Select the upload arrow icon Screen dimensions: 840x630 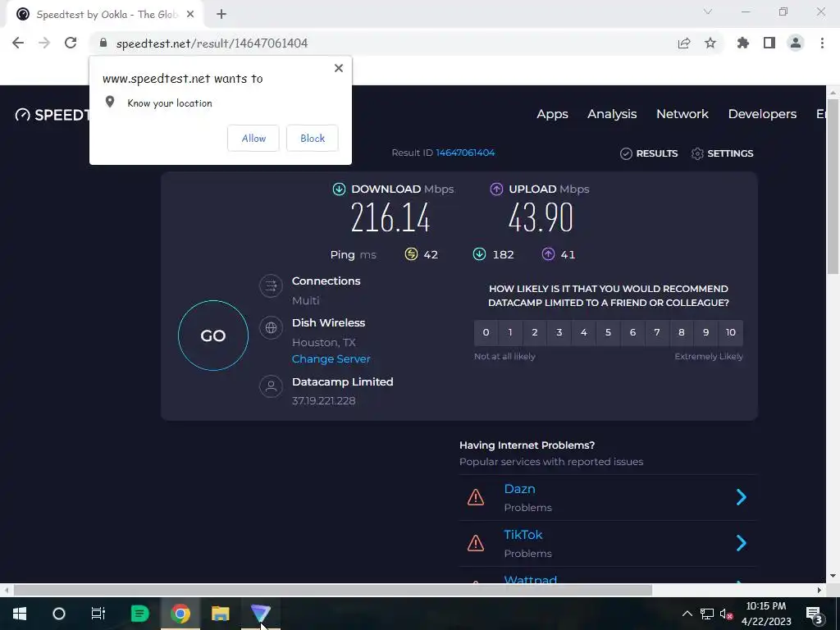(496, 189)
